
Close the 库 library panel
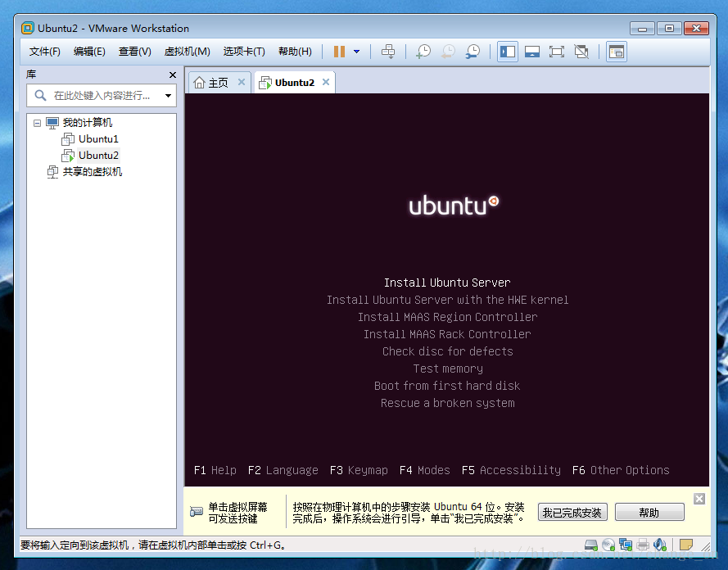tap(173, 75)
